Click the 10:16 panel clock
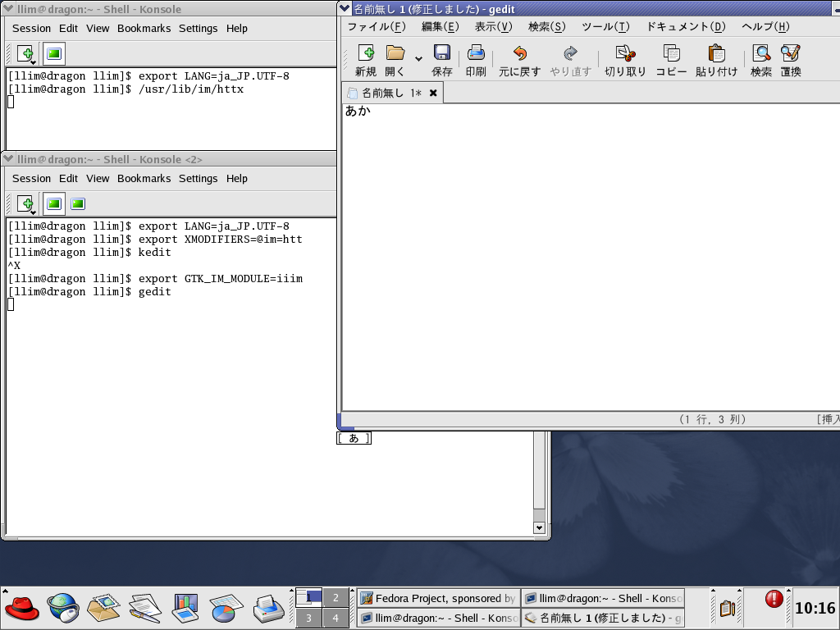Viewport: 840px width, 630px height. (x=815, y=608)
